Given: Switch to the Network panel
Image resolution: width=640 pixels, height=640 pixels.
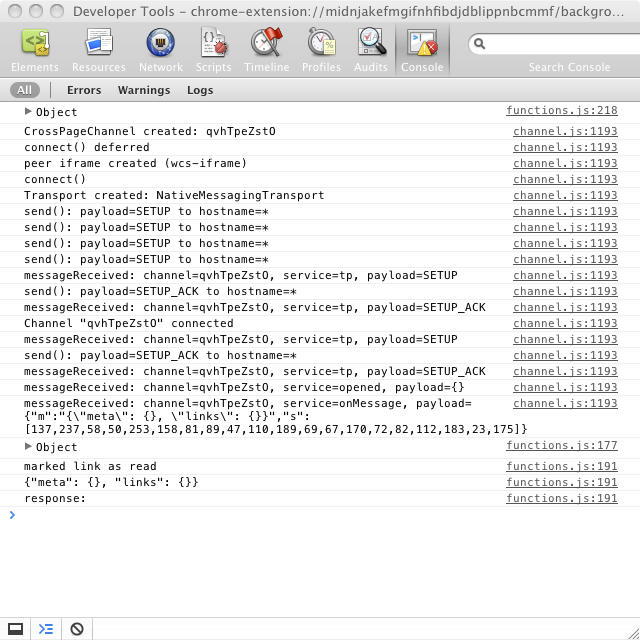Looking at the screenshot, I should 161,50.
